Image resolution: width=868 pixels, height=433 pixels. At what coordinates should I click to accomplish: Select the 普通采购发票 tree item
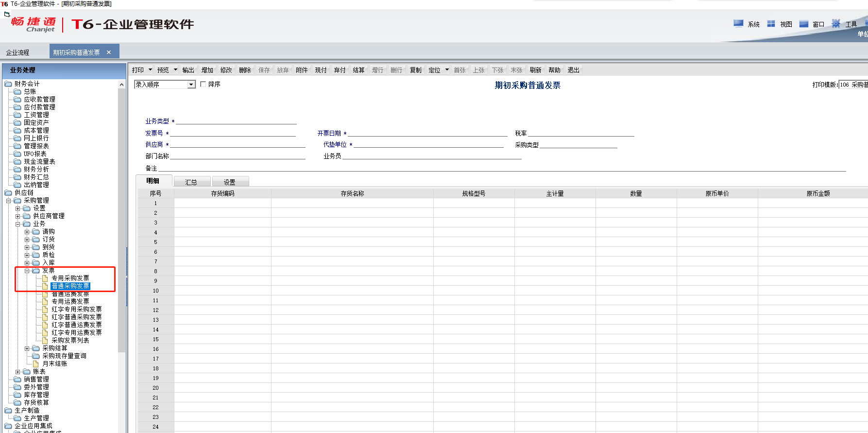[70, 286]
